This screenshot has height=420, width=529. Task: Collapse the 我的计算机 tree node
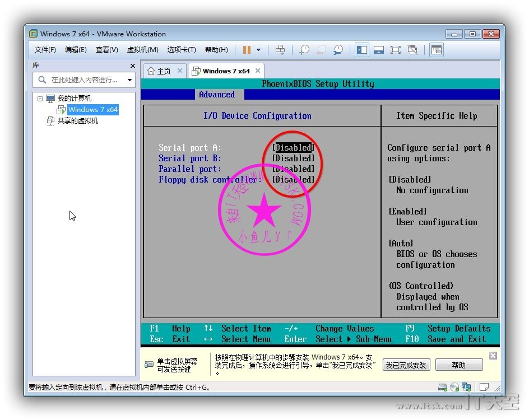[40, 99]
